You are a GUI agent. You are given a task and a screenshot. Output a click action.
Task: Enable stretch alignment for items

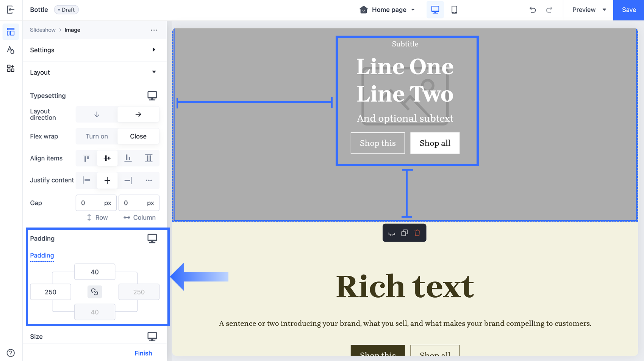148,158
